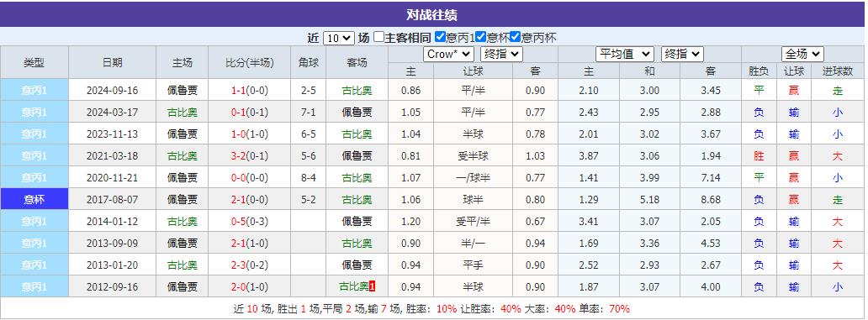The height and width of the screenshot is (320, 868).
Task: Open score 2-0(1-0) on 2012-09-16
Action: coord(249,287)
